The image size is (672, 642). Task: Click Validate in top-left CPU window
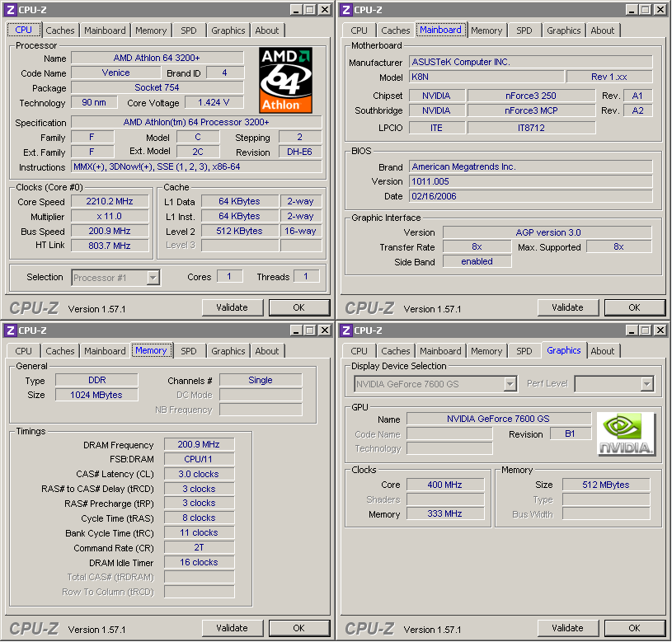click(x=232, y=307)
